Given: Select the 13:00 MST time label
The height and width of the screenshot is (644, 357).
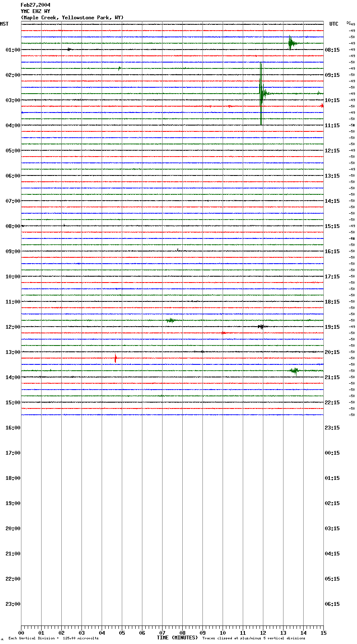Looking at the screenshot, I should point(13,352).
